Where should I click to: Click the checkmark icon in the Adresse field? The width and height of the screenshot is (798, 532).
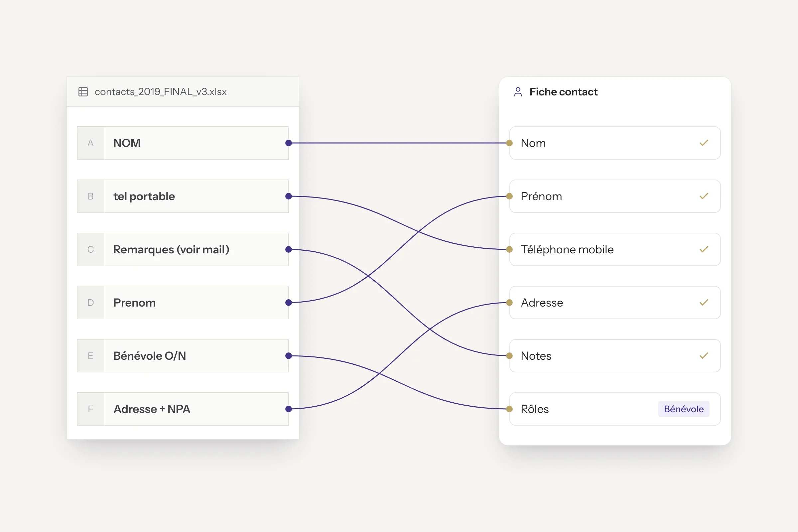[x=704, y=302]
